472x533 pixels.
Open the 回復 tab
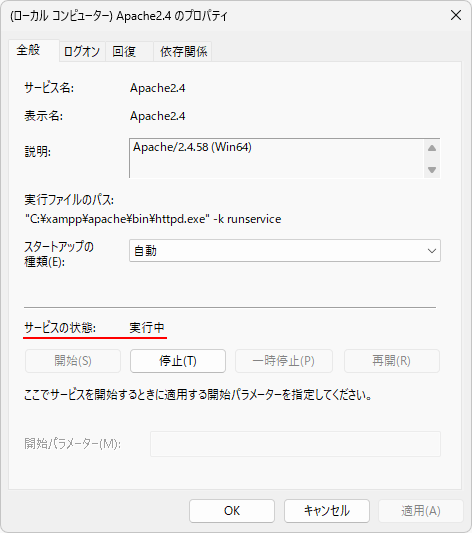pos(129,52)
